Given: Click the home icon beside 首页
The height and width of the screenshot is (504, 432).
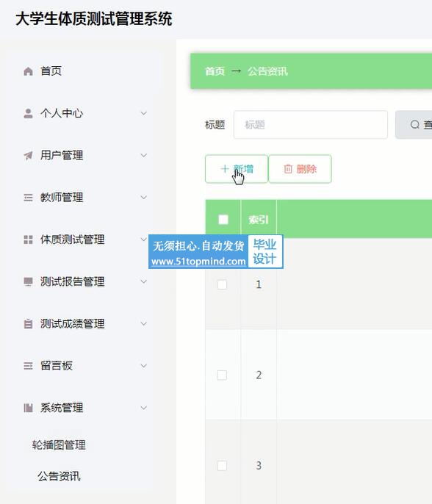Looking at the screenshot, I should [28, 71].
